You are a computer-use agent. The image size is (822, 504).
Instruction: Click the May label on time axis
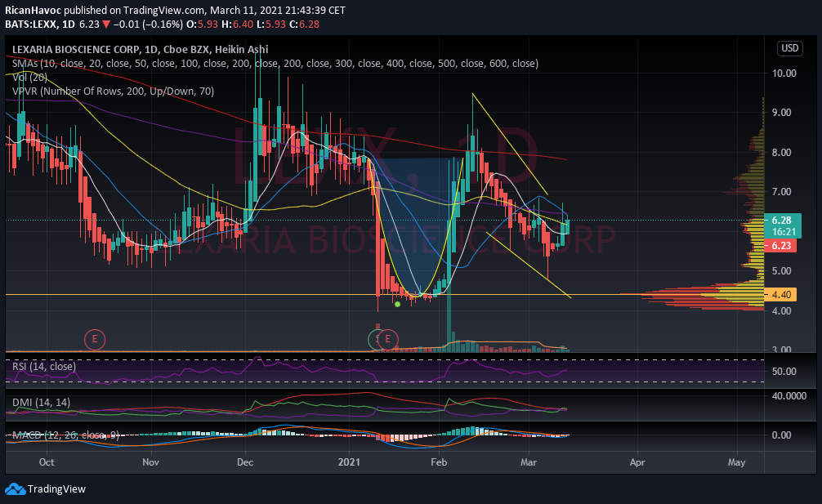pyautogui.click(x=736, y=462)
